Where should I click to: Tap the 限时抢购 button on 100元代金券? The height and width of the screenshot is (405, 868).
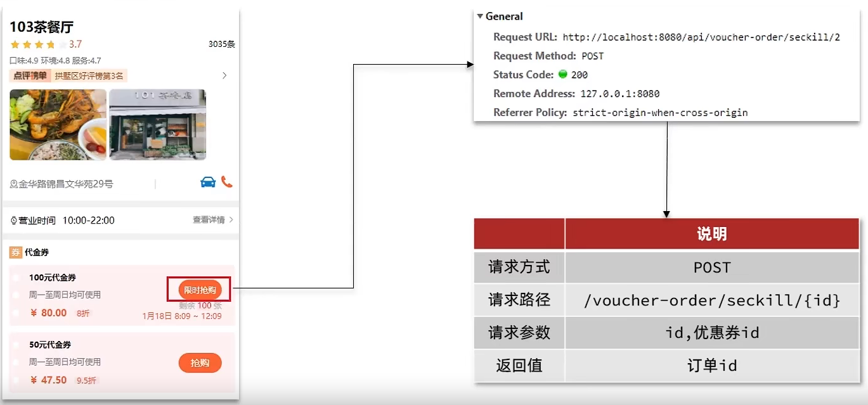(x=200, y=290)
